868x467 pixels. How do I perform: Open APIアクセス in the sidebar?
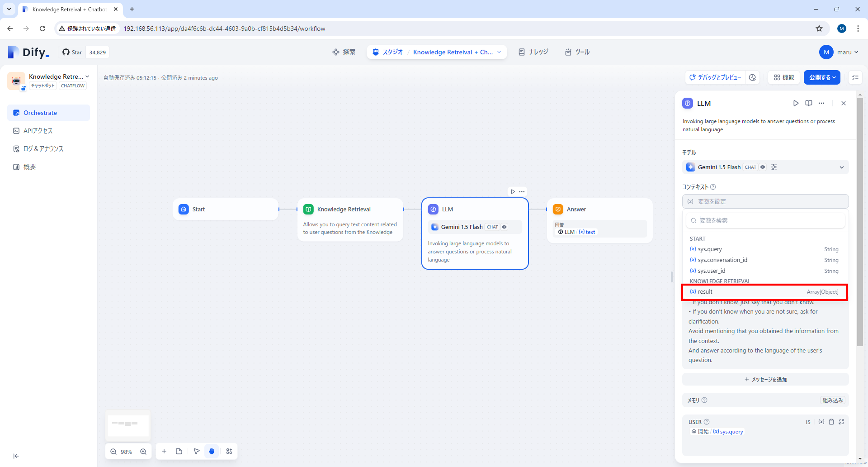click(38, 131)
